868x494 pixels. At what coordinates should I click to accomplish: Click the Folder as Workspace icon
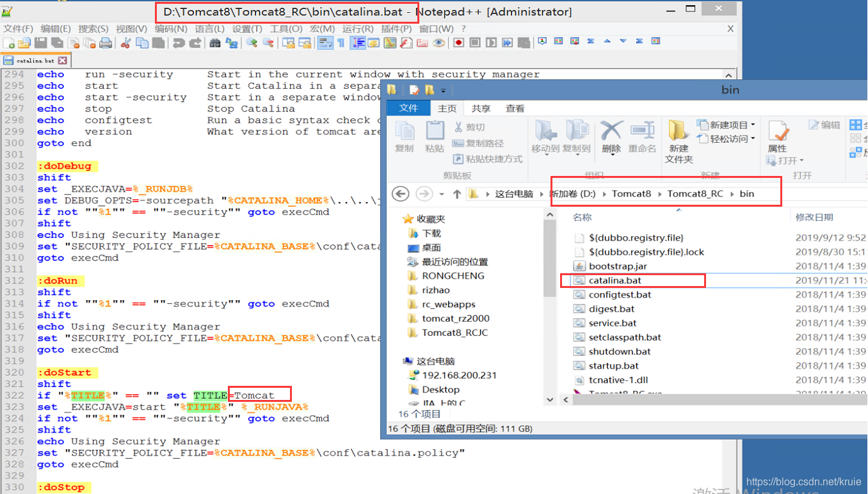422,43
